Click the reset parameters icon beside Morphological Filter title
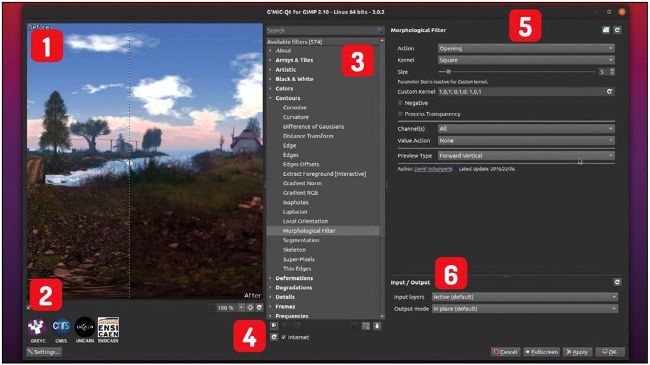 pyautogui.click(x=617, y=30)
